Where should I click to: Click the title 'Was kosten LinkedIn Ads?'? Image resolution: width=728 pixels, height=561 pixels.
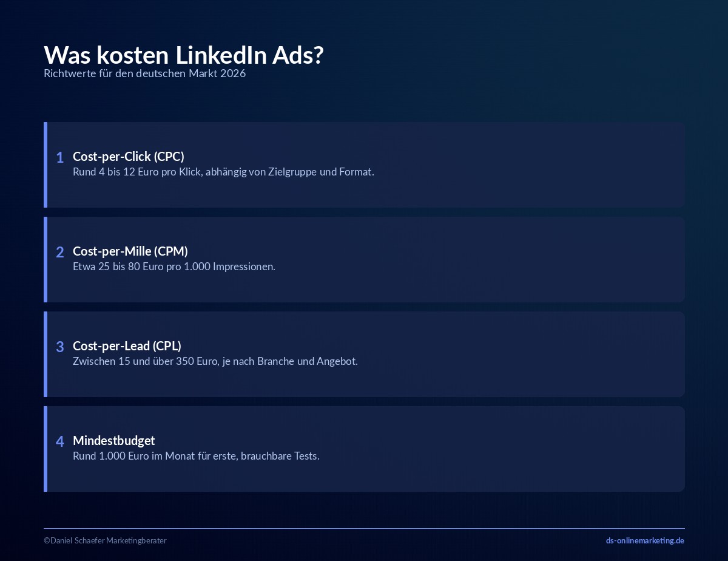coord(184,55)
